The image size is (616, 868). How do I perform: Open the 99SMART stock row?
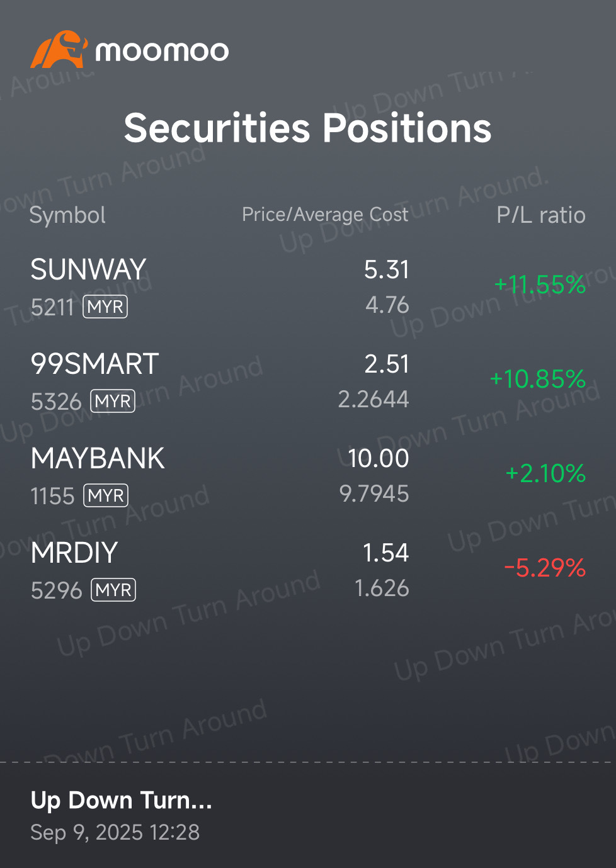[308, 381]
